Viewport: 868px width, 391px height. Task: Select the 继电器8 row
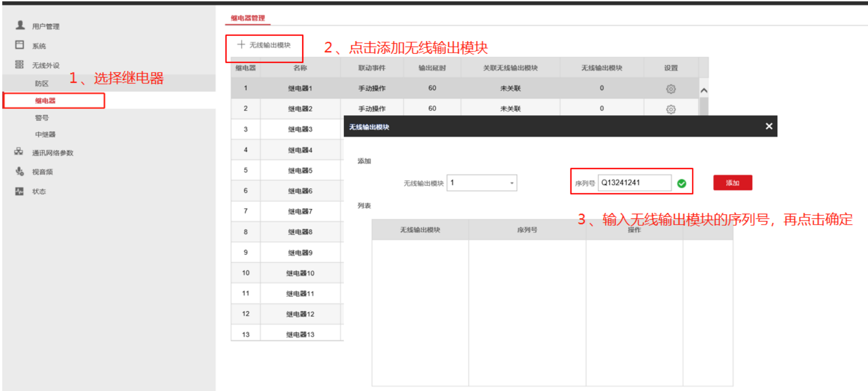click(288, 232)
